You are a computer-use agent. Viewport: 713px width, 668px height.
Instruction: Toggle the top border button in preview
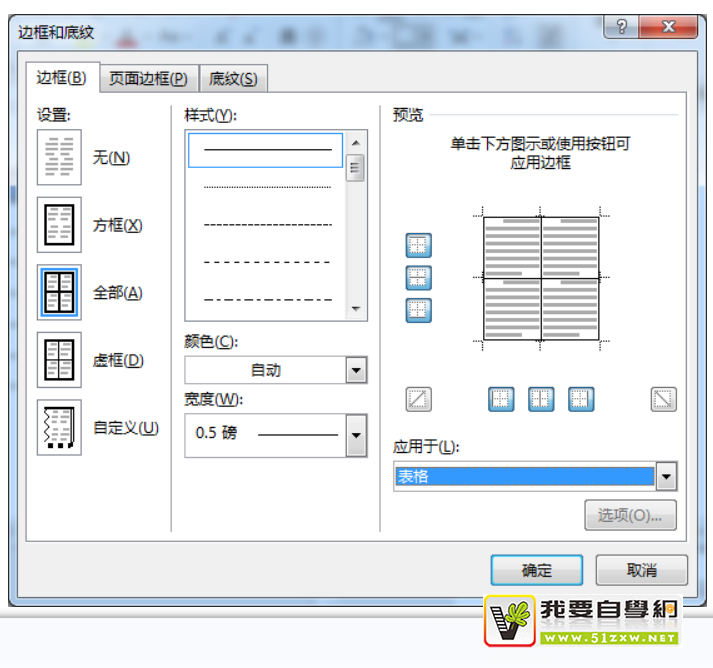[418, 246]
